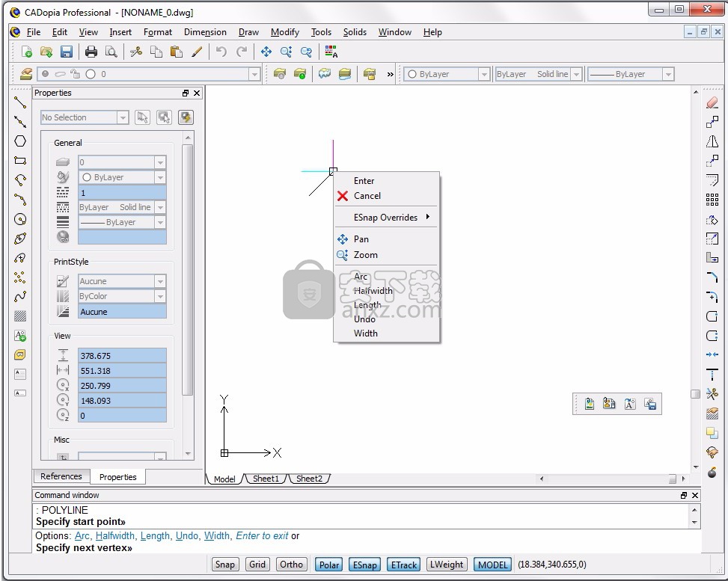Create a new drawing file

(x=27, y=52)
